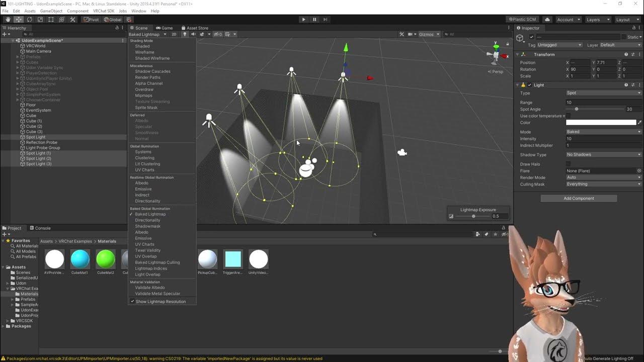Toggle Global handle rotation
The height and width of the screenshot is (362, 644).
point(112,20)
